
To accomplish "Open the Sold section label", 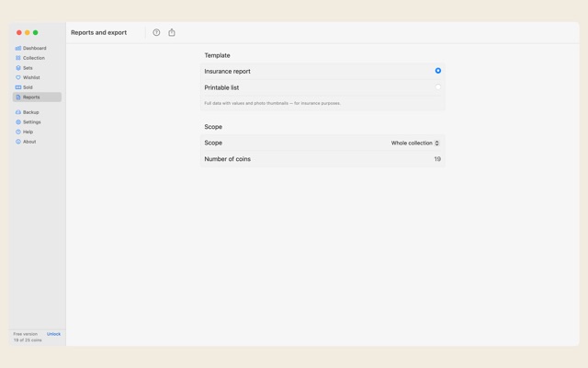I will click(x=28, y=87).
